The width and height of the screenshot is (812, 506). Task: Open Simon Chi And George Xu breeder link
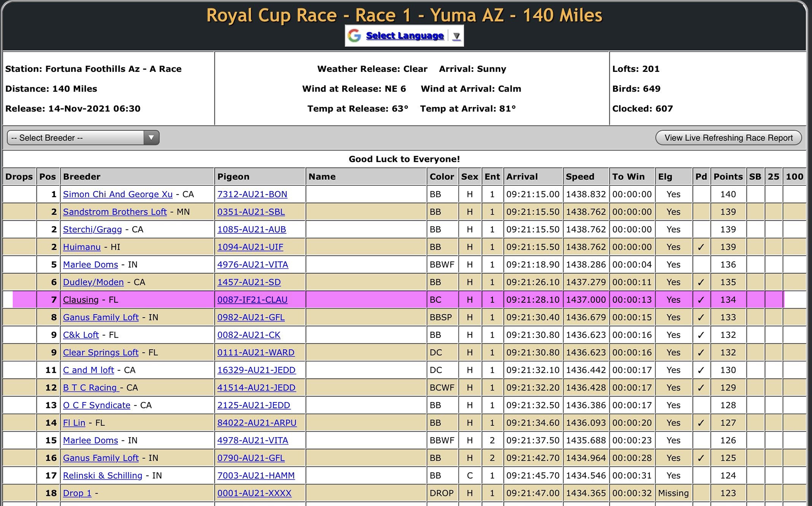pyautogui.click(x=118, y=194)
